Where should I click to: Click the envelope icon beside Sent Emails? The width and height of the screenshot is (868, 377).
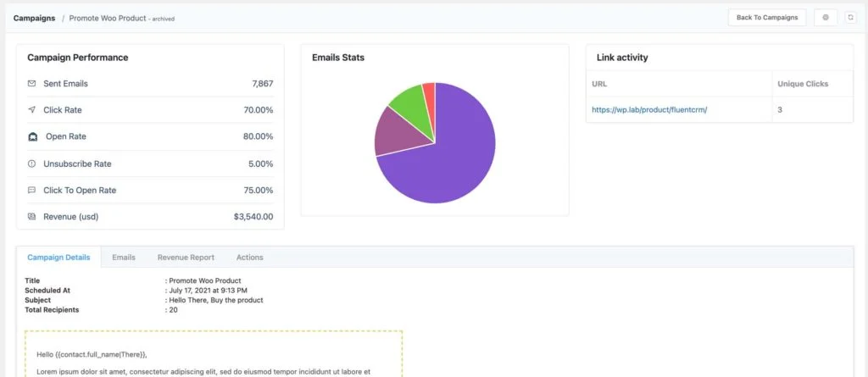pyautogui.click(x=31, y=84)
